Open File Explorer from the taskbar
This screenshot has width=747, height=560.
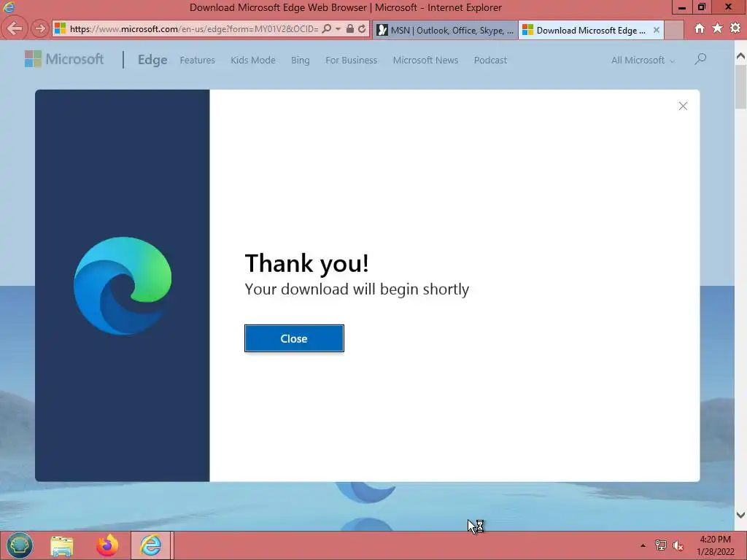click(62, 545)
